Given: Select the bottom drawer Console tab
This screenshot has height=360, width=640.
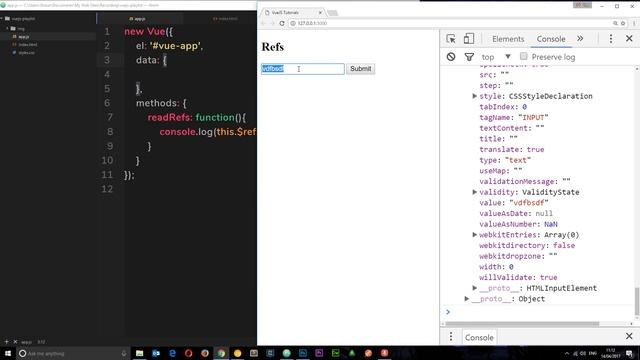Looking at the screenshot, I should 479,338.
